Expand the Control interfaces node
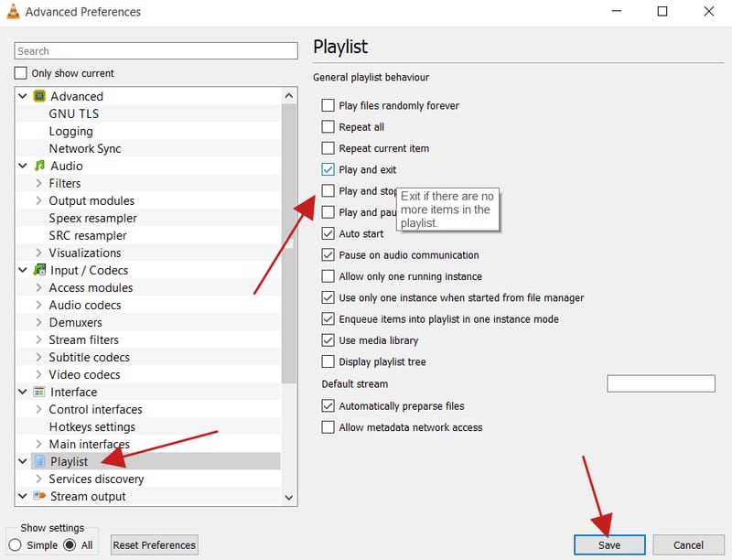Viewport: 732px width, 560px height. (x=39, y=409)
